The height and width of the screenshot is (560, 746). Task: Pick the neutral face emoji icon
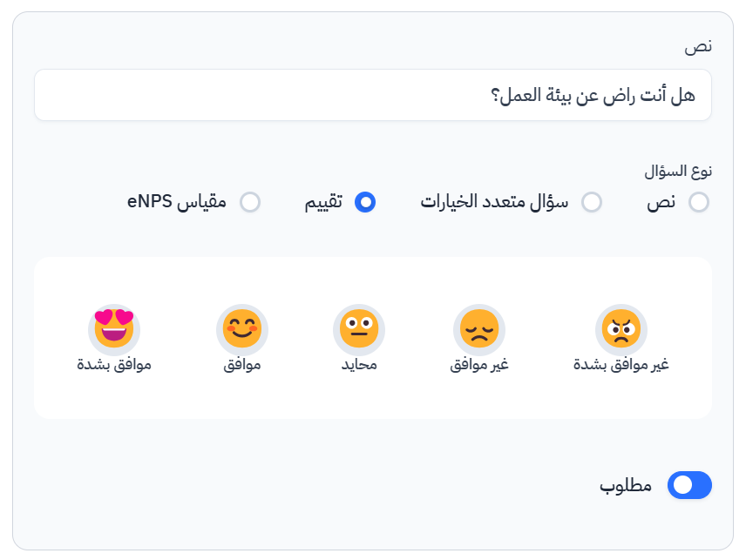359,329
